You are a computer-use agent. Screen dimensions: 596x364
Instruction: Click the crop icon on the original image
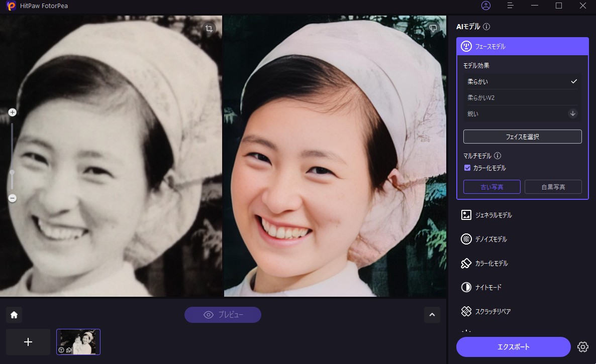coord(209,29)
